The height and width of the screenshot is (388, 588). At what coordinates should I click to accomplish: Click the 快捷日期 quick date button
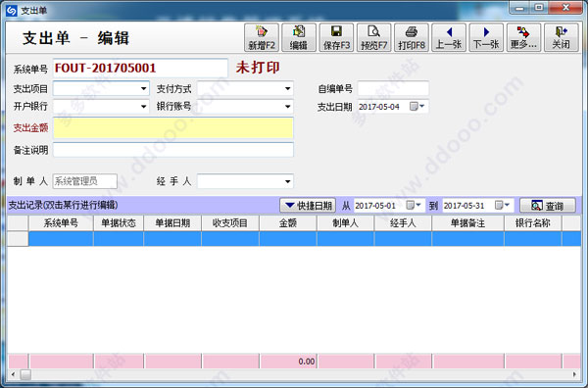pos(308,206)
